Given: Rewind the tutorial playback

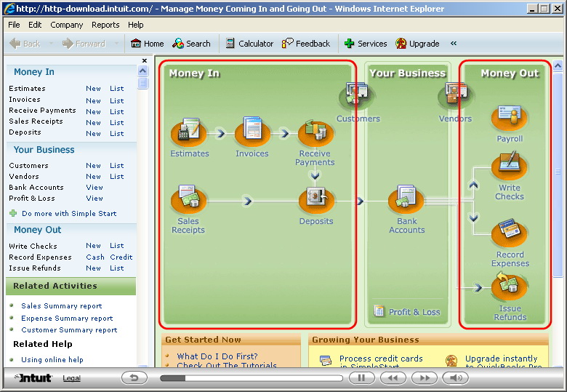Looking at the screenshot, I should point(393,378).
